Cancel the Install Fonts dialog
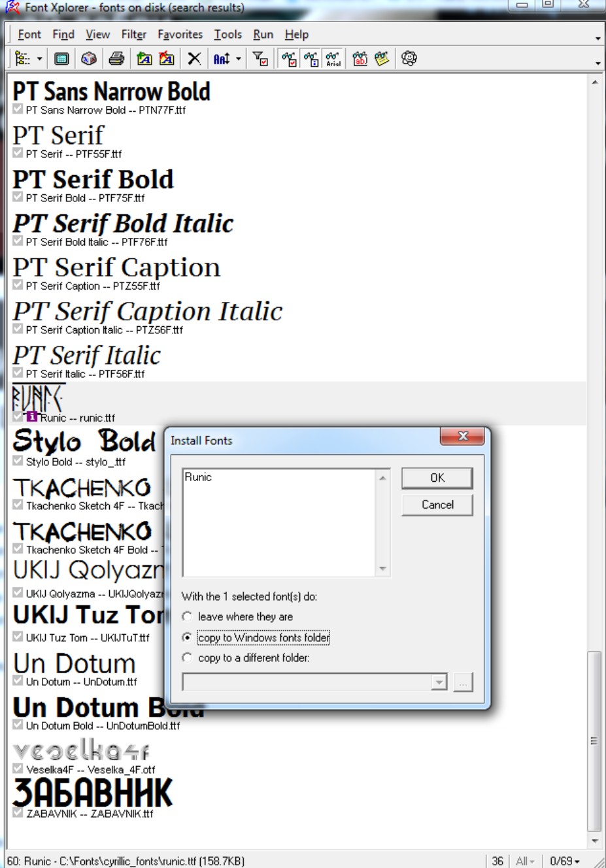Image resolution: width=606 pixels, height=868 pixels. [x=437, y=505]
